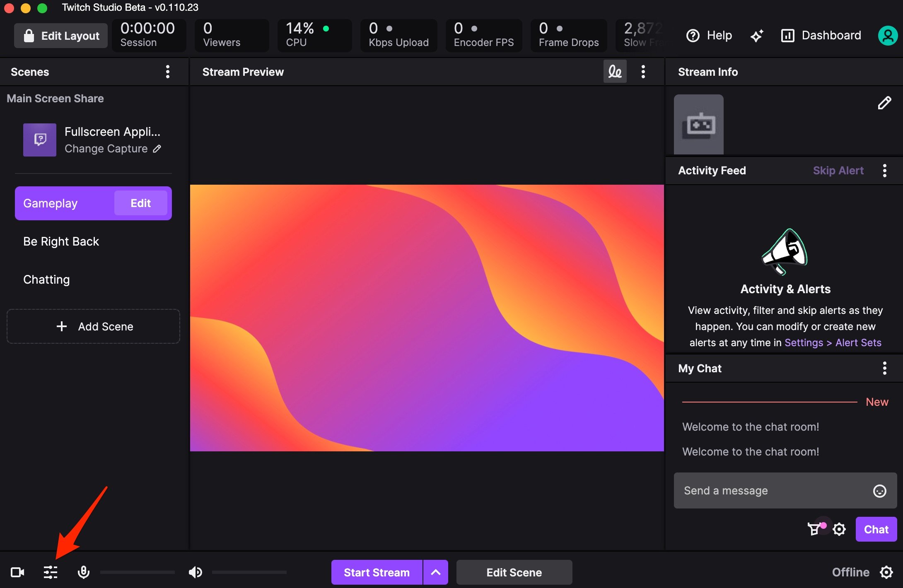Open the Stream Info edit pencil icon

[886, 103]
